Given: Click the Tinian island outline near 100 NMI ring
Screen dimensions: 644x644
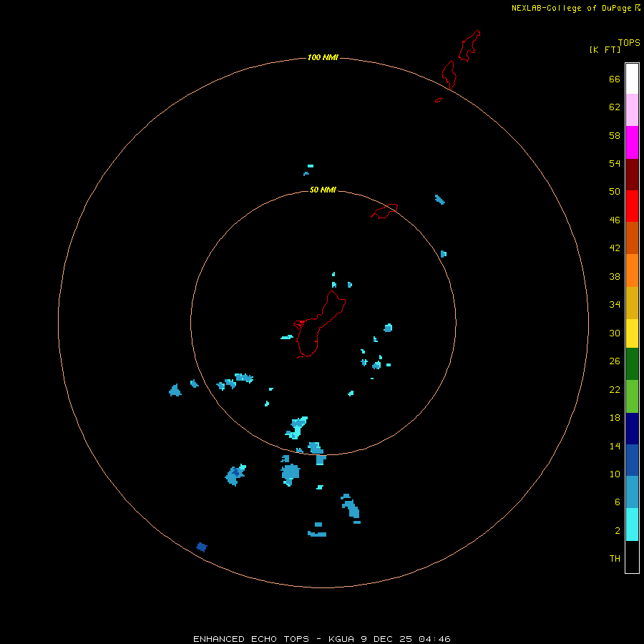Looking at the screenshot, I should pos(449,74).
